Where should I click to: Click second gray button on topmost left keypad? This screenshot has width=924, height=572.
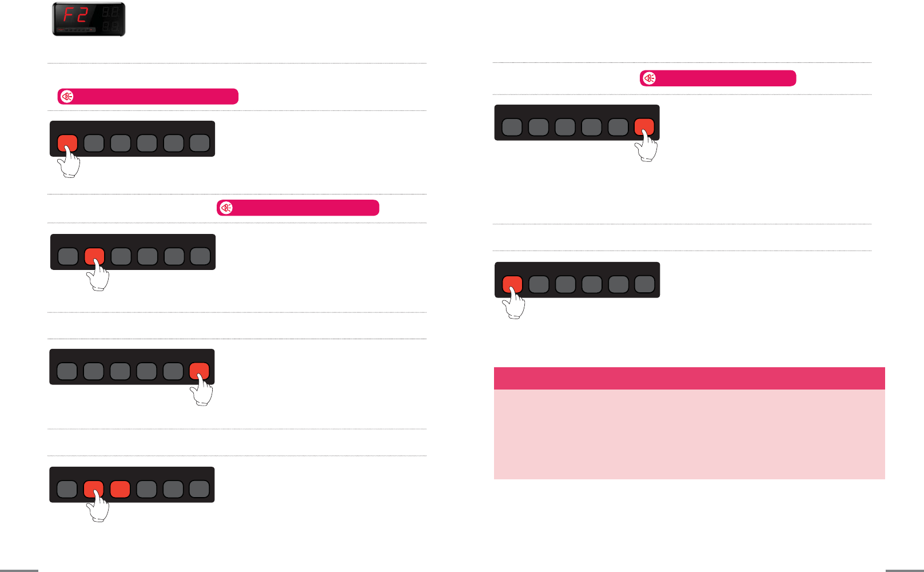[x=94, y=143]
